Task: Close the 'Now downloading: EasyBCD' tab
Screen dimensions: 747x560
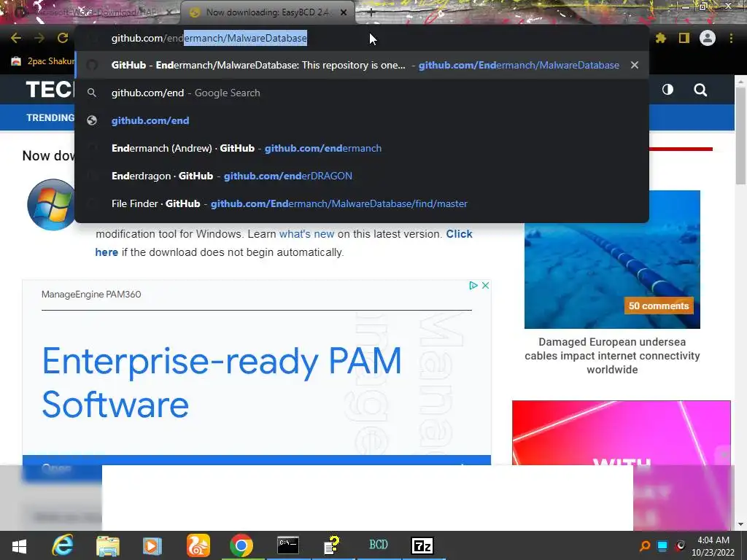Action: pos(344,12)
